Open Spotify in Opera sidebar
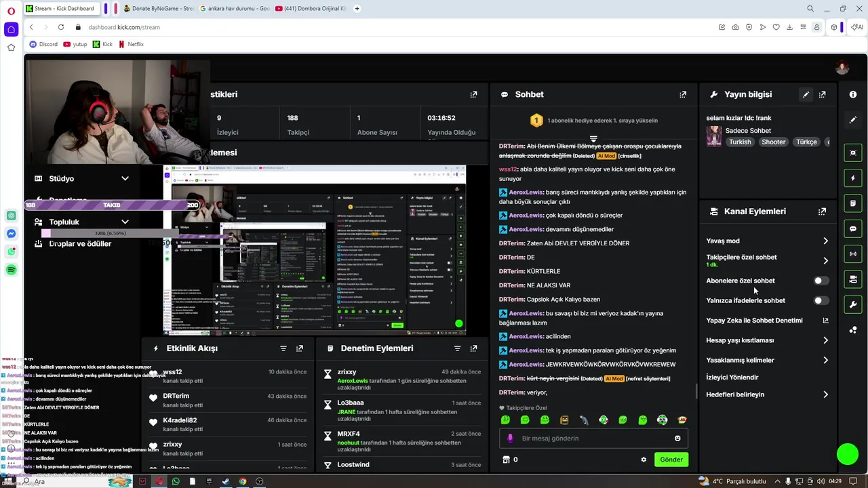Screen dimensions: 868x488 pos(12,270)
